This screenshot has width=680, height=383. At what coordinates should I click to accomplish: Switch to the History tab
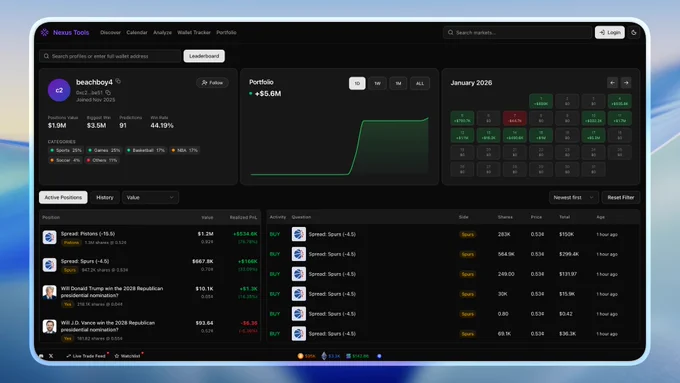105,197
